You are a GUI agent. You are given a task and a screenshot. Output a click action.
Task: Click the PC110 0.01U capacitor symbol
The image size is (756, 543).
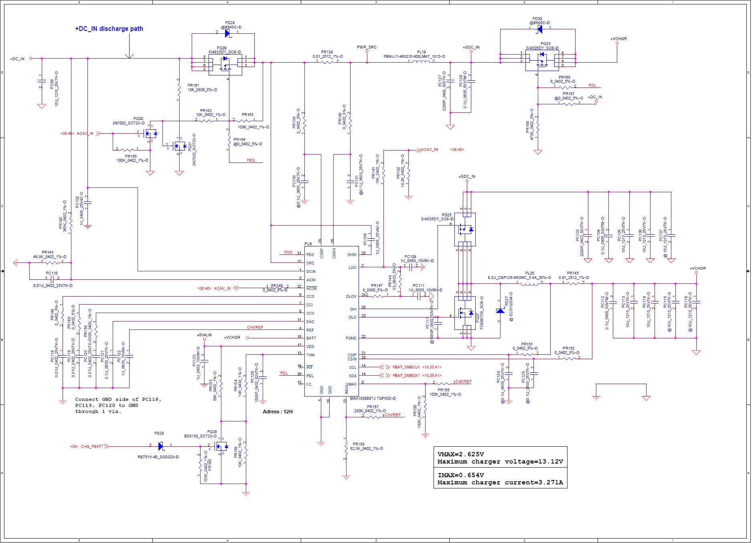click(x=52, y=279)
